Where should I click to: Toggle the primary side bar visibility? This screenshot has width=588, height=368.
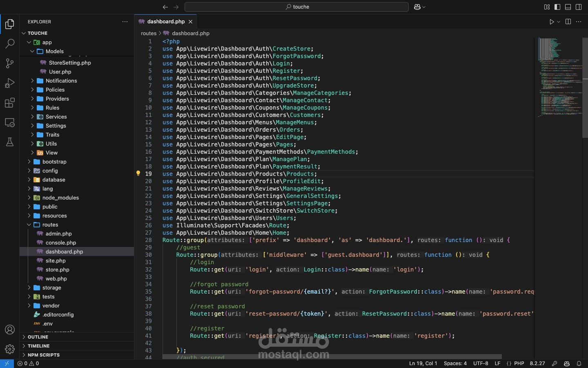tap(557, 7)
